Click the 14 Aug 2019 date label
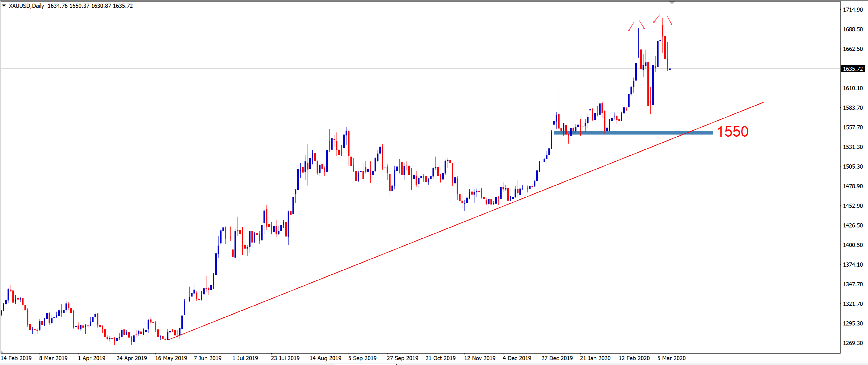 pos(325,358)
